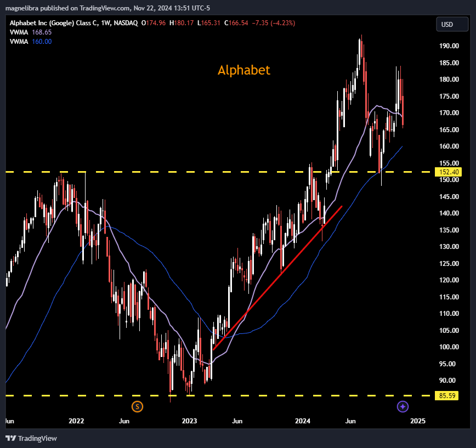476x448 pixels.
Task: Click the 190.00 price axis label
Action: click(x=449, y=46)
